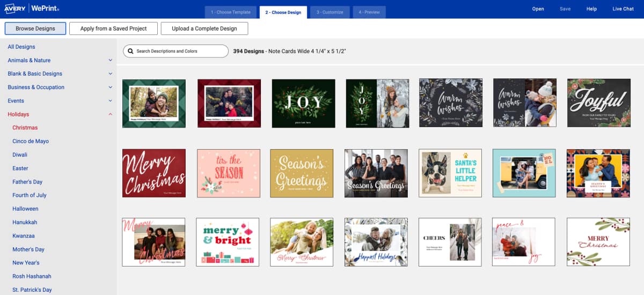This screenshot has width=644, height=295.
Task: Choose the Season's Greetings group photo design
Action: coord(376,173)
